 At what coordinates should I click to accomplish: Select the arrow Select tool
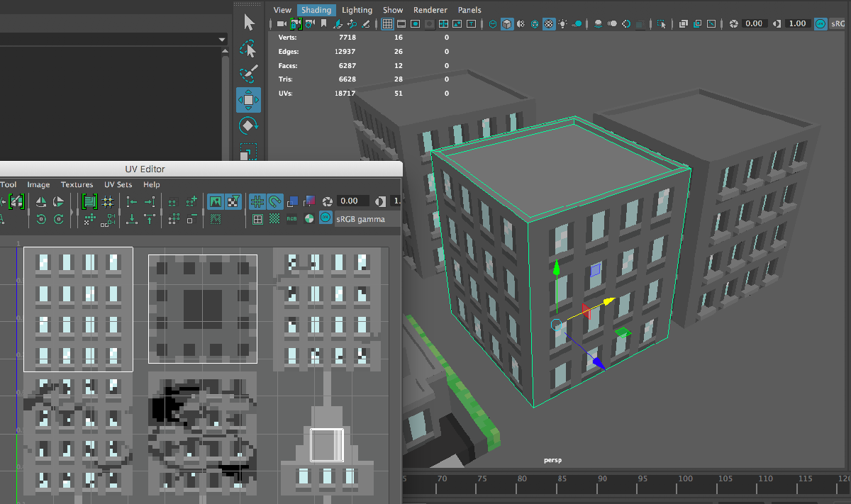click(x=249, y=23)
